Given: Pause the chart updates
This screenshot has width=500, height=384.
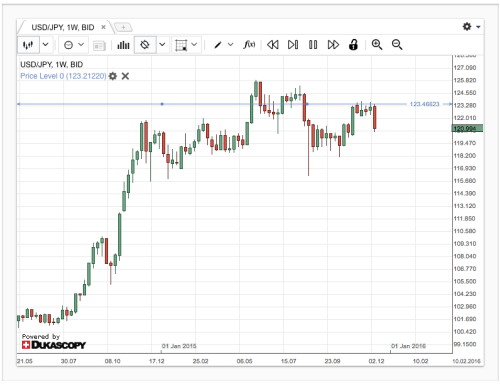Looking at the screenshot, I should [x=313, y=45].
